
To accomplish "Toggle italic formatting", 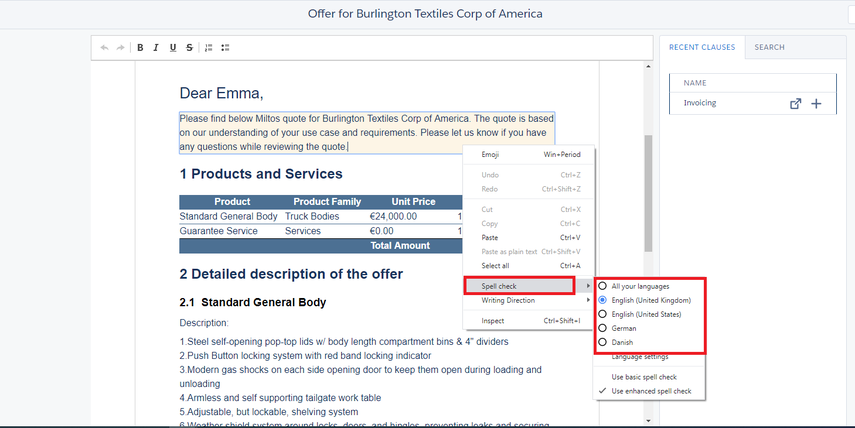I will (157, 47).
